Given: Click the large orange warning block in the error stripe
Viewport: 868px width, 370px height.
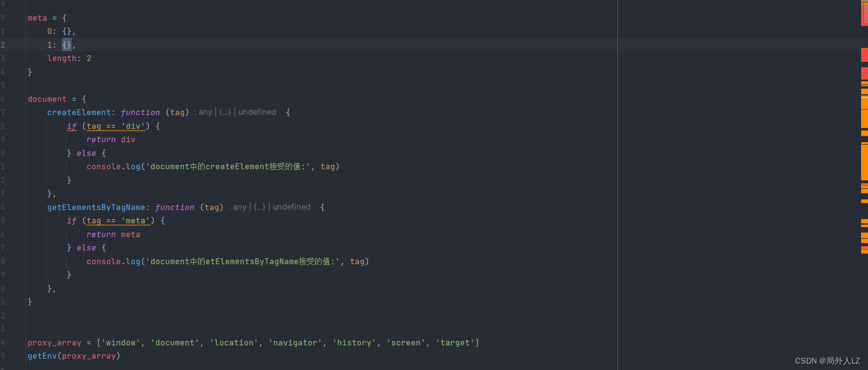Looking at the screenshot, I should click(x=864, y=161).
